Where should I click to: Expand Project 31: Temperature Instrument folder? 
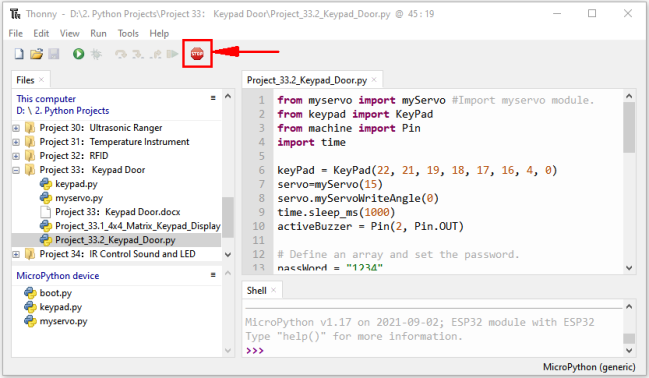(16, 142)
